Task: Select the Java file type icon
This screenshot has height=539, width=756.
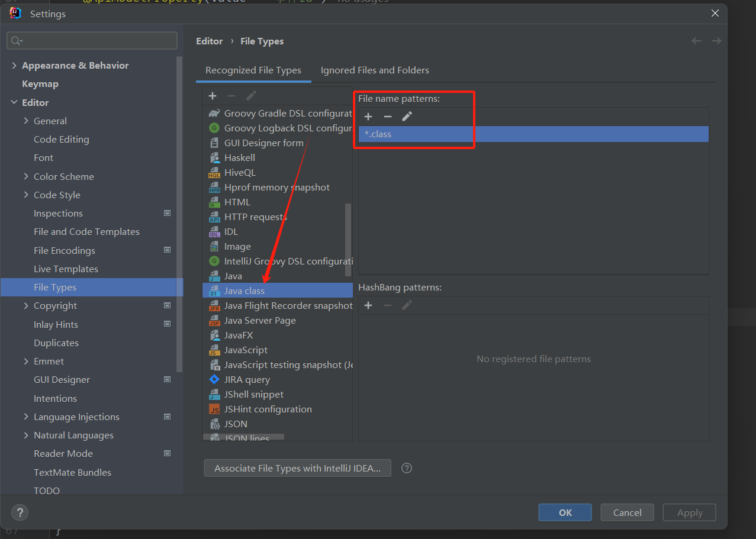Action: pyautogui.click(x=214, y=276)
